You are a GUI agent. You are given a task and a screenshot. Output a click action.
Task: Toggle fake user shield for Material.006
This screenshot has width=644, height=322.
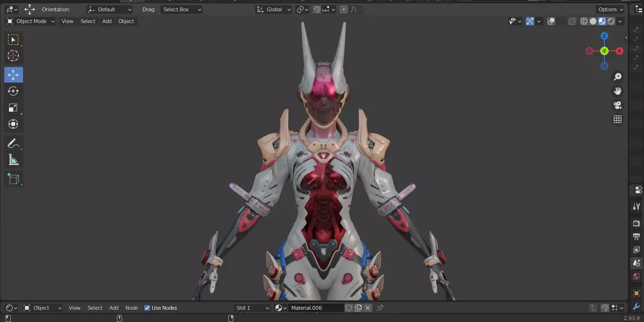[x=349, y=308]
